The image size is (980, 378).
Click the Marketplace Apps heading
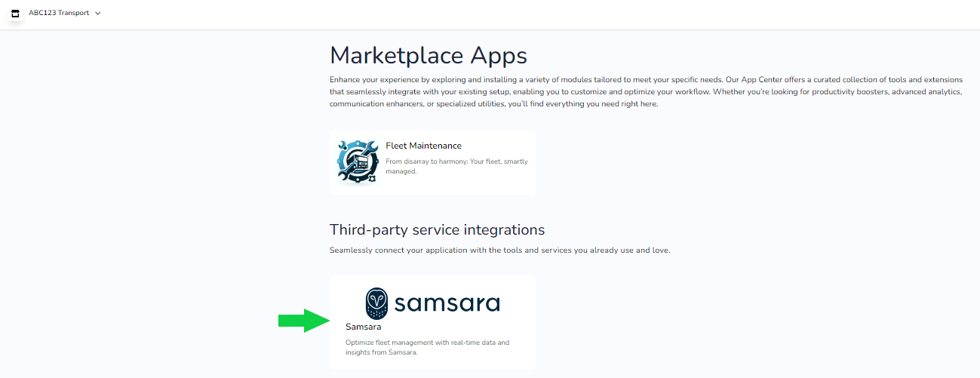(429, 56)
